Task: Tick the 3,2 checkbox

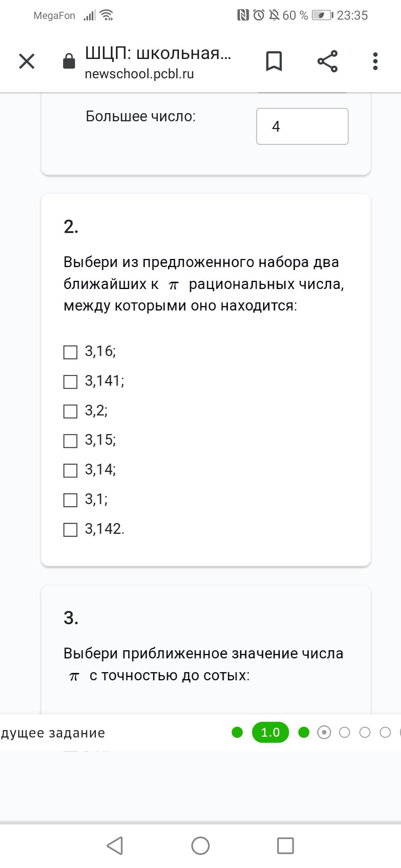Action: pyautogui.click(x=70, y=411)
